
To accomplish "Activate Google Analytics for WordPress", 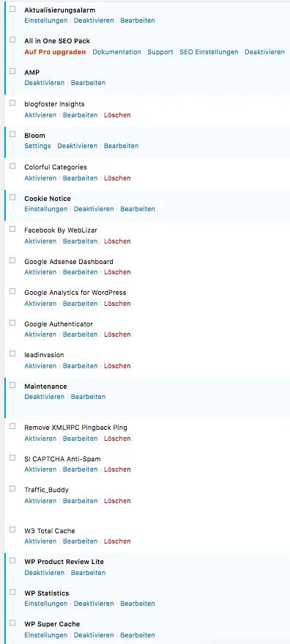I will click(x=40, y=304).
